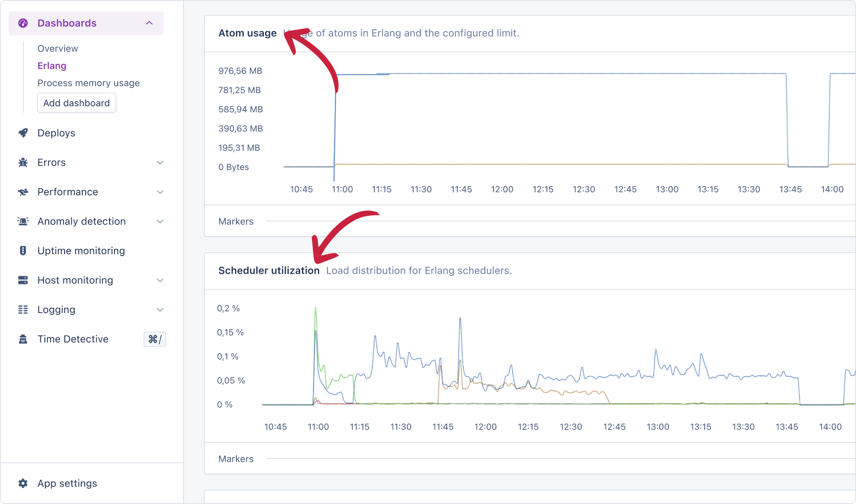The height and width of the screenshot is (504, 856).
Task: Click the 0,15 % axis label
Action: tap(230, 333)
